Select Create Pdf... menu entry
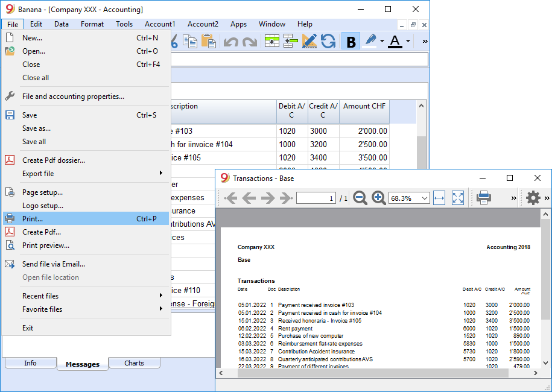 86,232
